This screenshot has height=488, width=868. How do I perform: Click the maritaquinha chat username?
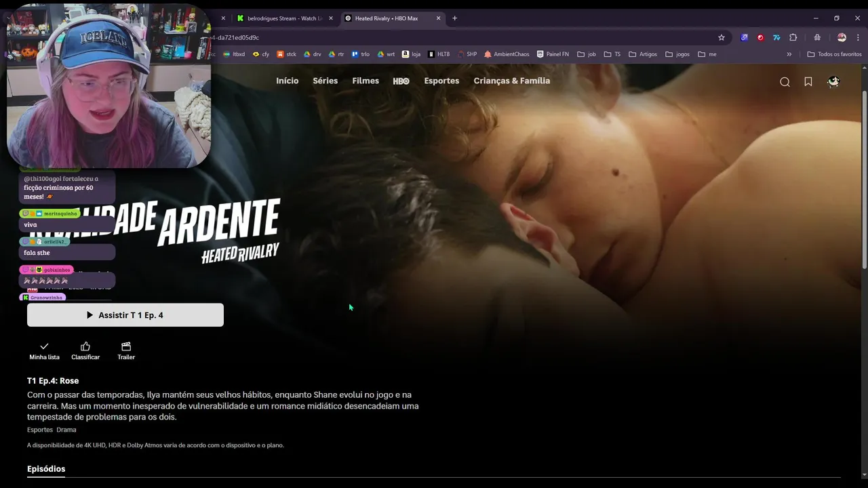coord(60,213)
